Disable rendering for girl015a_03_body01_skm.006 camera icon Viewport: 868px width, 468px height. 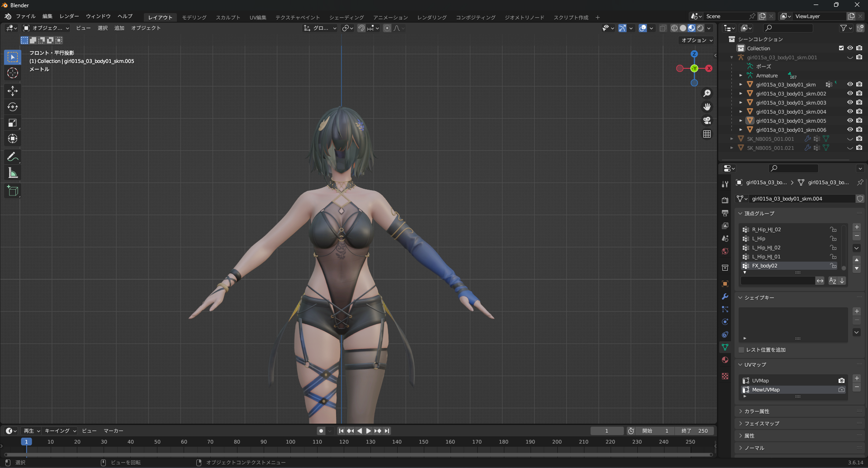point(859,130)
